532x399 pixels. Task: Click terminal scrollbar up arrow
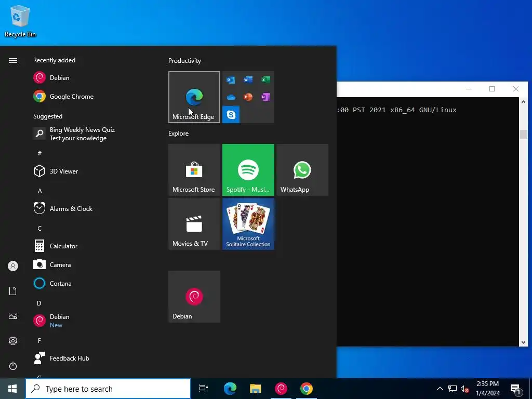coord(523,102)
